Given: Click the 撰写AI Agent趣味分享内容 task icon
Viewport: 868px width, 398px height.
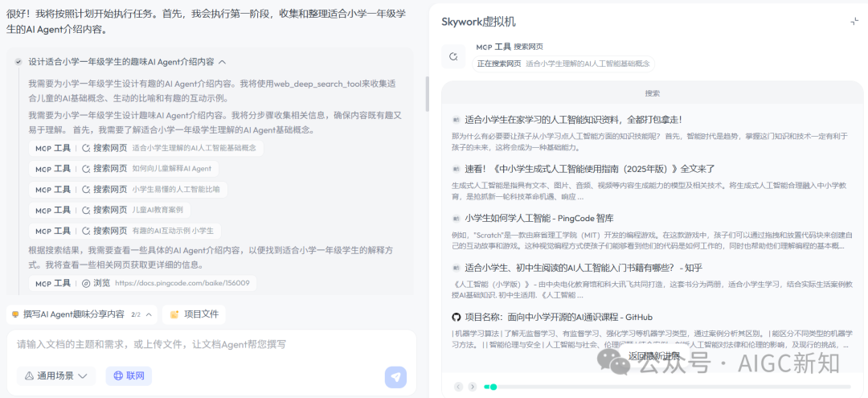Looking at the screenshot, I should coord(15,314).
